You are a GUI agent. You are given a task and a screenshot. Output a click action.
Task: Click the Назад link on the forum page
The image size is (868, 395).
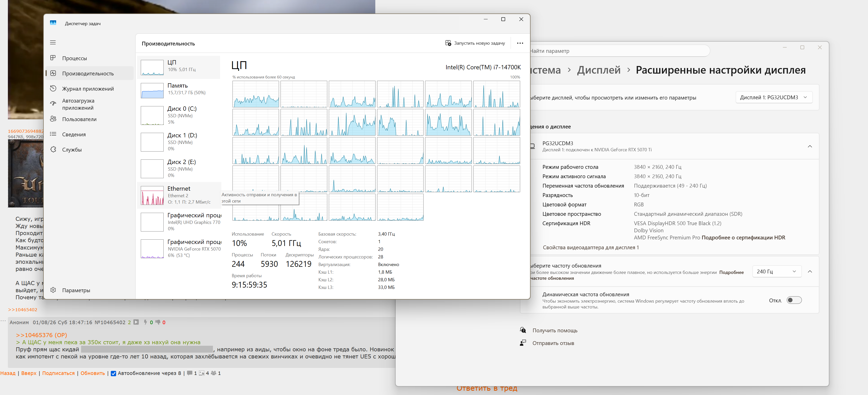8,373
